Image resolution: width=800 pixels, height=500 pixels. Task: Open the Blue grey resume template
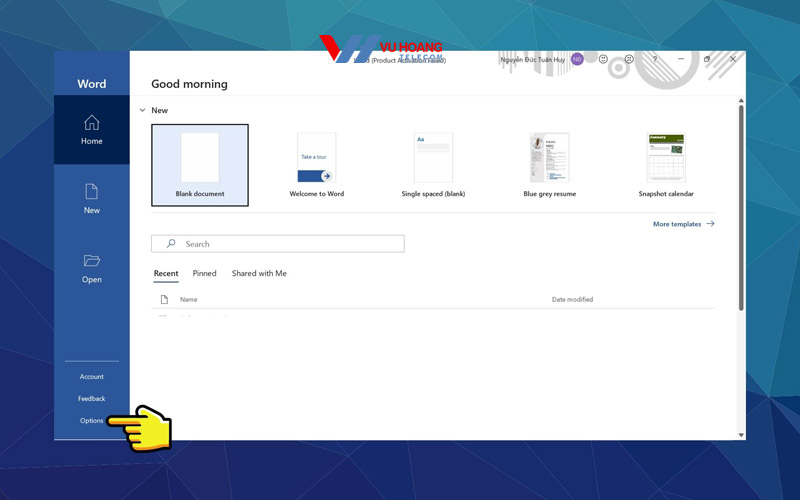(x=549, y=164)
